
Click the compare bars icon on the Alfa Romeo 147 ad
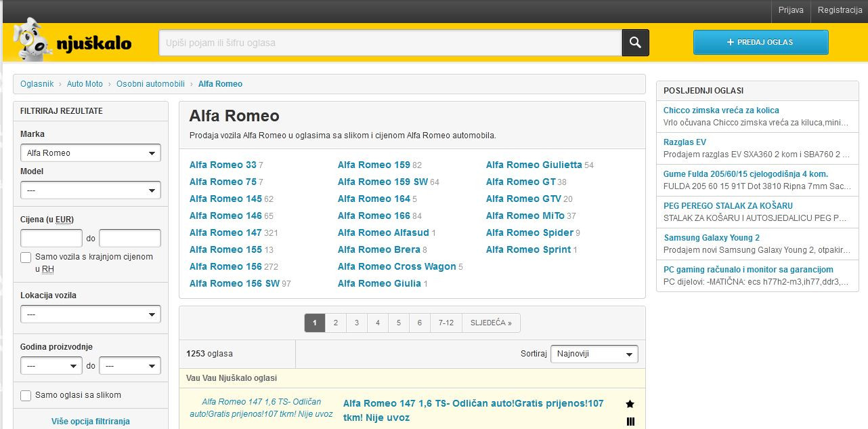630,422
